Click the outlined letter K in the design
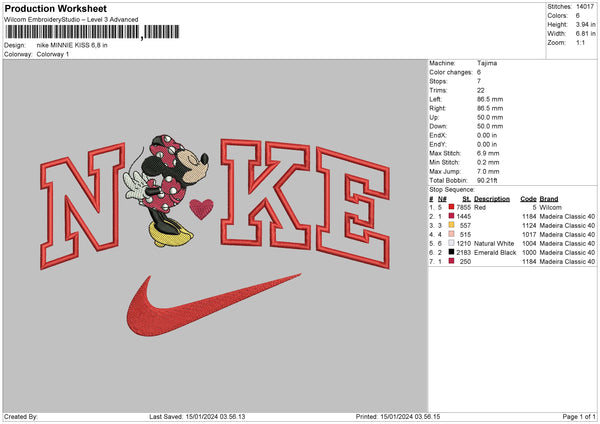Screen dimensions: 600x424 [265, 194]
